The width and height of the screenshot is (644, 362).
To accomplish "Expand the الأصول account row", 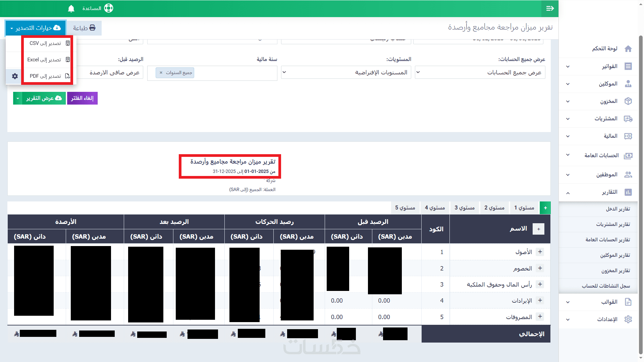I will point(540,252).
